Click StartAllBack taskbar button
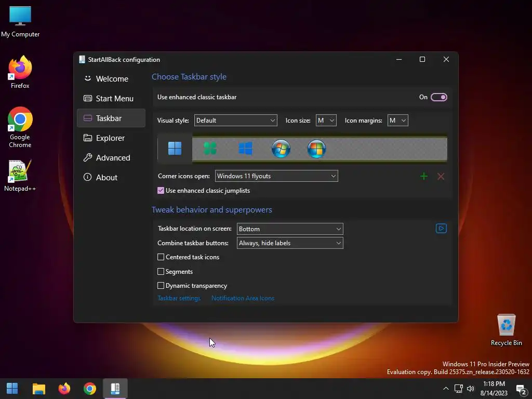Viewport: 532px width, 399px height. click(115, 389)
